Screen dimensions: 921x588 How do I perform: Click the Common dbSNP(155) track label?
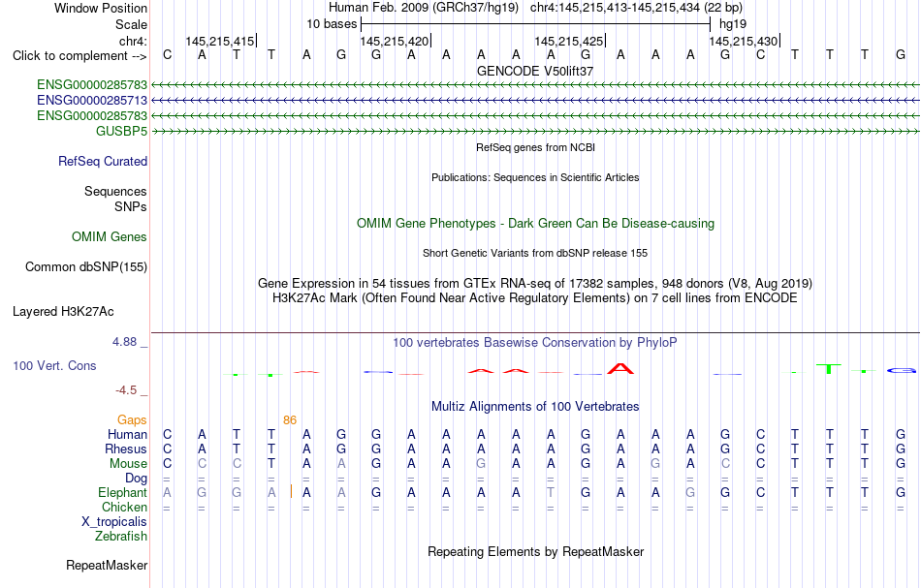tap(86, 267)
